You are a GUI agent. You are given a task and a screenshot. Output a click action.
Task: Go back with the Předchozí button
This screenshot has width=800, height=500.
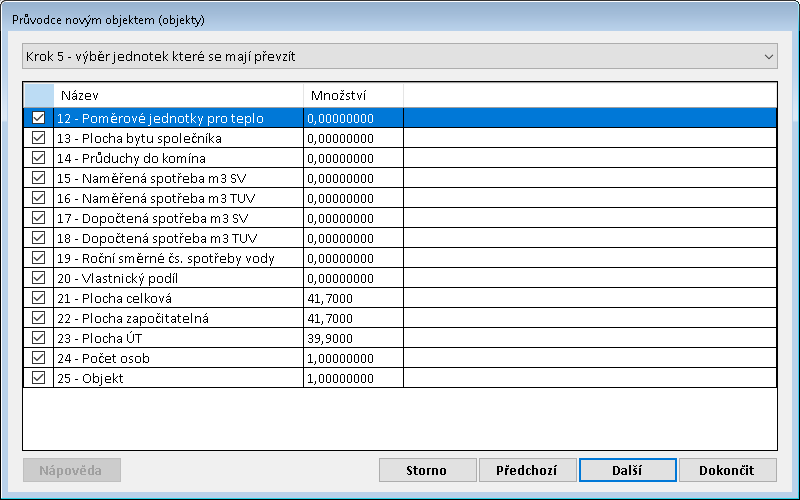tap(527, 470)
